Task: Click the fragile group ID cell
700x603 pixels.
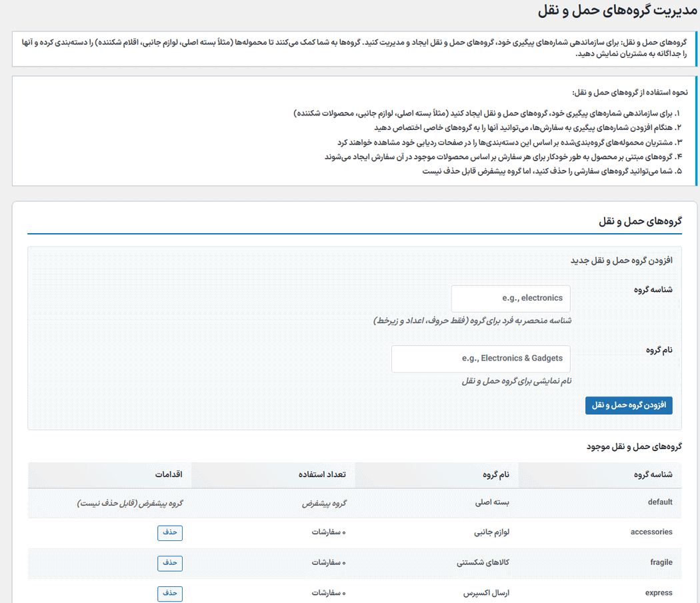Action: click(661, 563)
